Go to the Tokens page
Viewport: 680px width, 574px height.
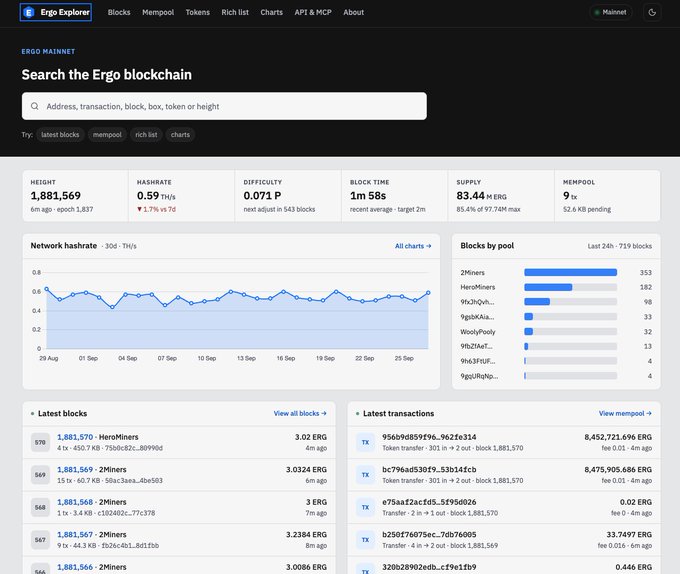pyautogui.click(x=197, y=13)
